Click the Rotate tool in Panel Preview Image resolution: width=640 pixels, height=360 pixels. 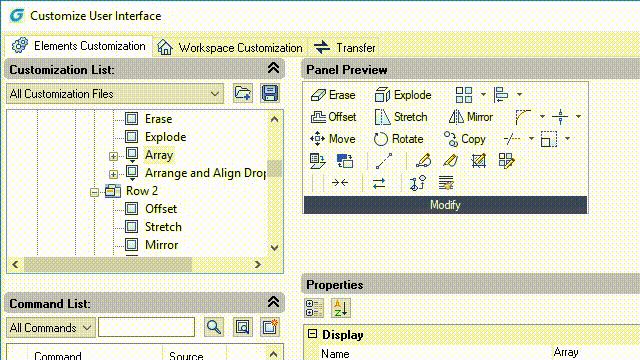398,139
